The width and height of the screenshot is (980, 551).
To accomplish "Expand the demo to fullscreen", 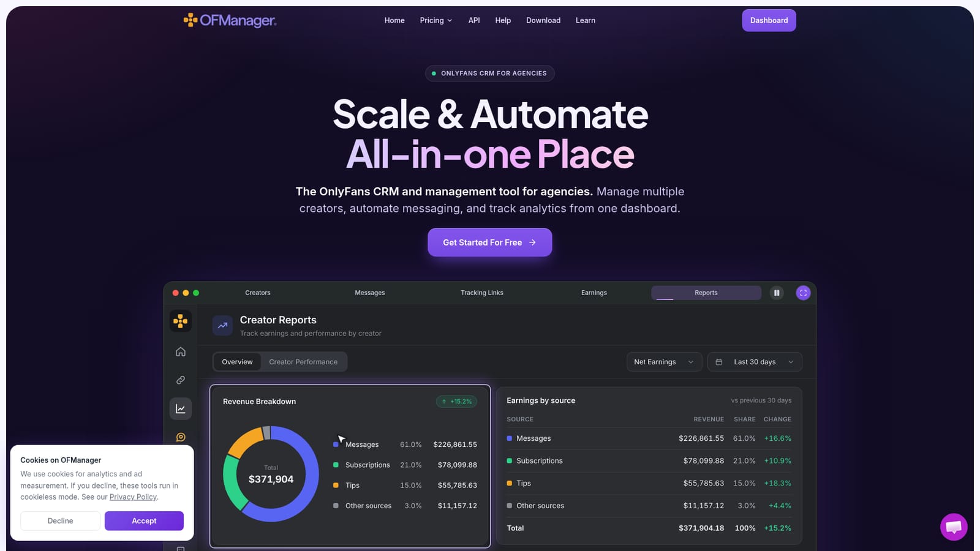I will [803, 293].
